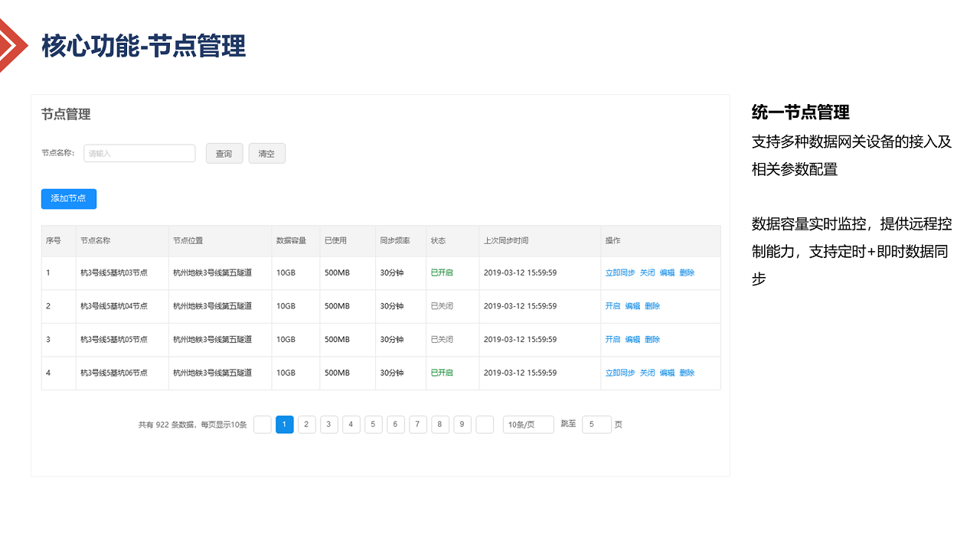Click the 跳至 page number input
The height and width of the screenshot is (551, 980).
click(x=596, y=425)
